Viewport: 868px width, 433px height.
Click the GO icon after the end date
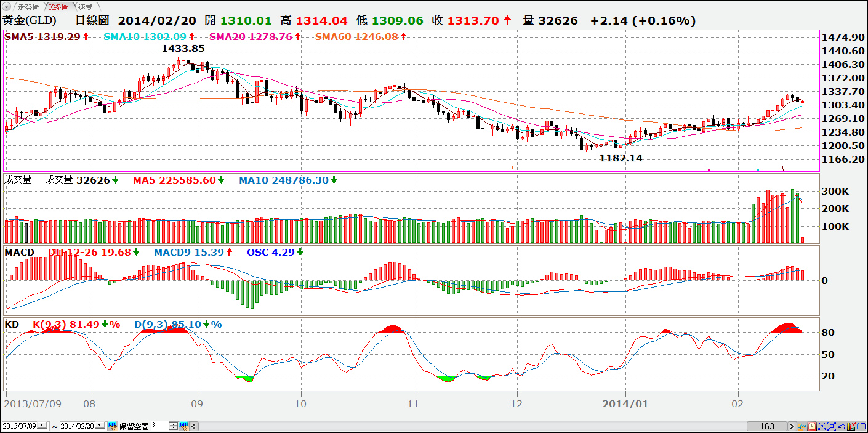point(112,426)
